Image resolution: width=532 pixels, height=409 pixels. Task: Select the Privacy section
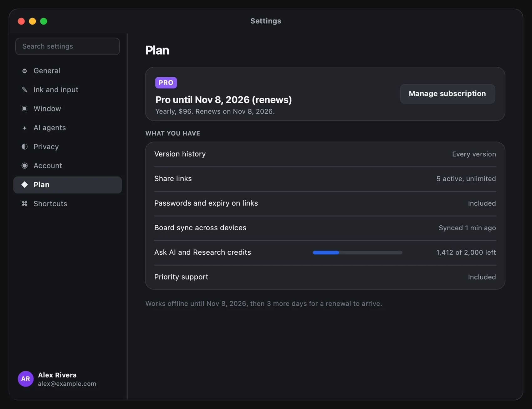click(x=68, y=147)
